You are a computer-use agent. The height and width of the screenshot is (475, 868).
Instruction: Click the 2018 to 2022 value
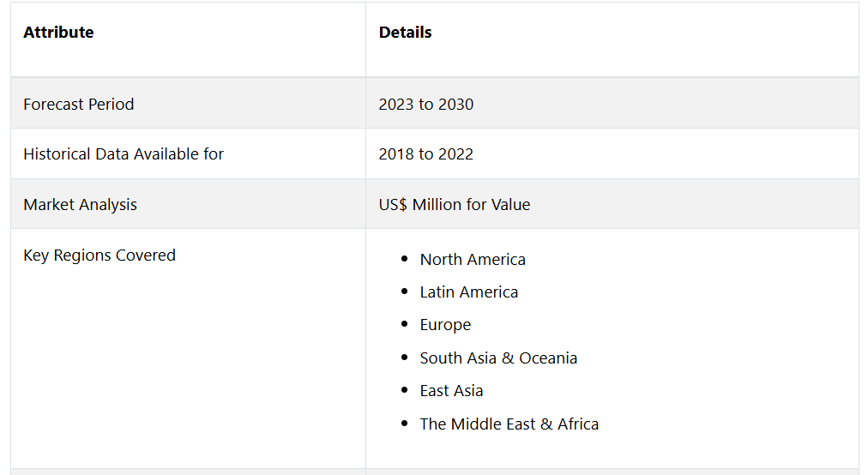(x=425, y=154)
